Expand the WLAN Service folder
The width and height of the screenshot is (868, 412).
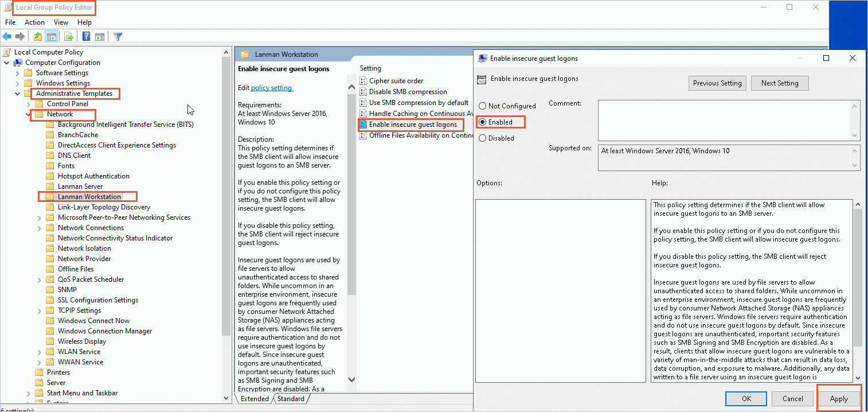39,352
